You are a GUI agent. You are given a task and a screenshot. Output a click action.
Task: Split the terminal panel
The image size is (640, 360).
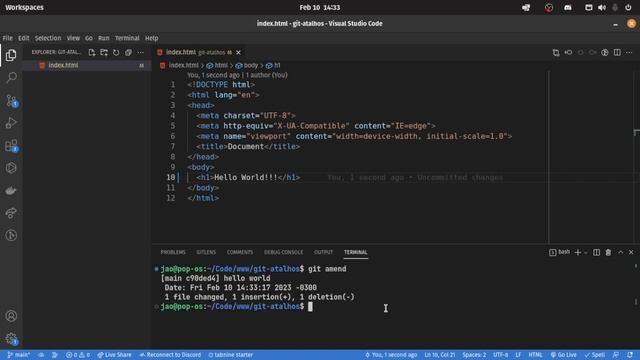[596, 253]
